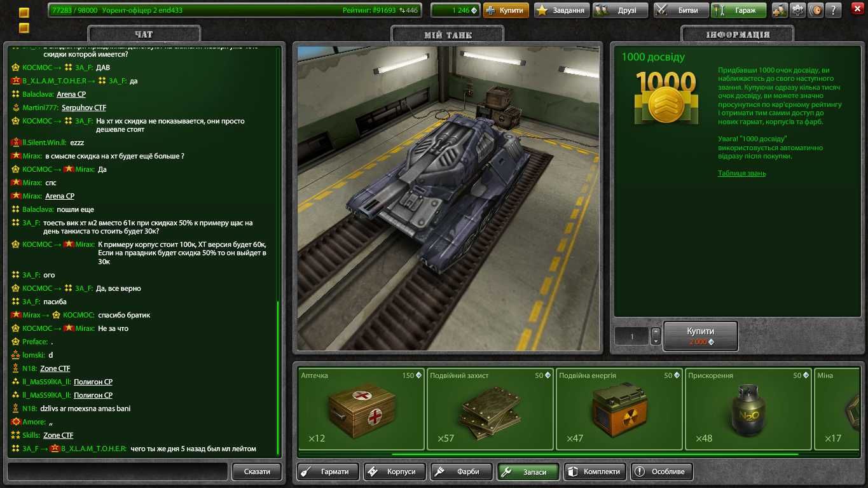
Task: Open the Таблиця звань link
Action: coord(741,173)
